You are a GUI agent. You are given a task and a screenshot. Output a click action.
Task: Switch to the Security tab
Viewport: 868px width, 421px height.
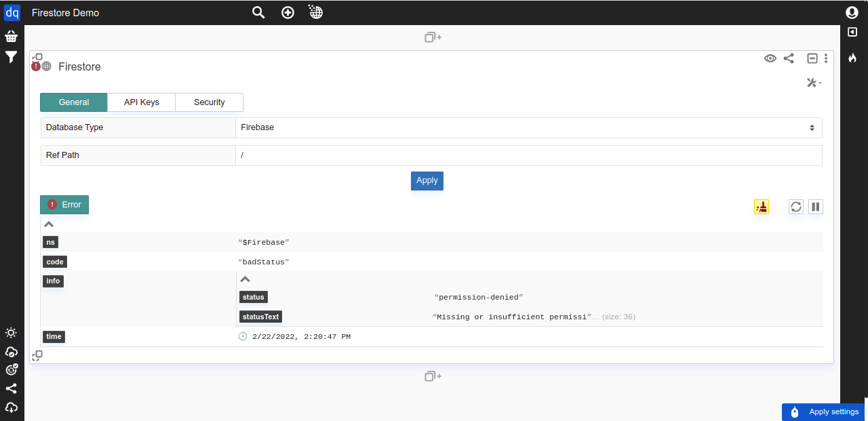pyautogui.click(x=210, y=102)
